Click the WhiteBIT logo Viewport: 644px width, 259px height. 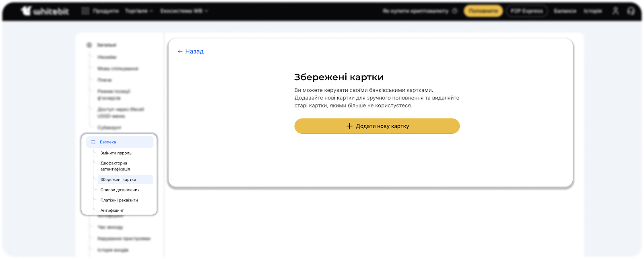(45, 11)
